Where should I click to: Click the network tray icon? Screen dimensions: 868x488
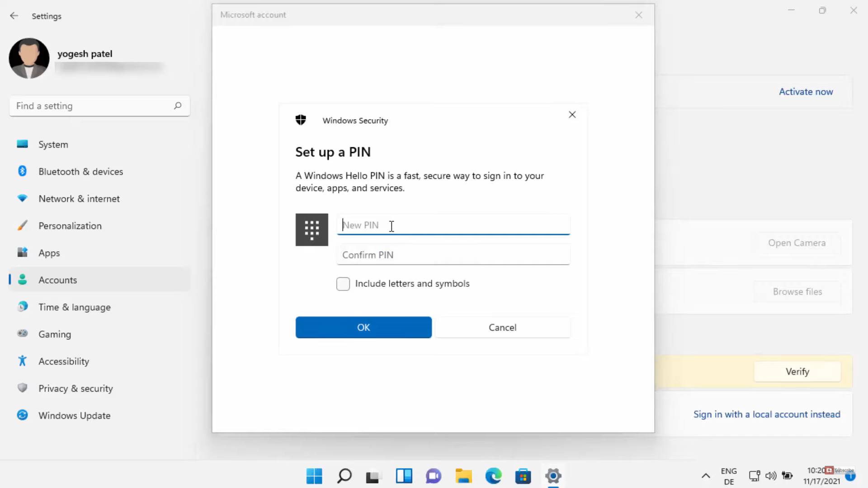point(754,476)
